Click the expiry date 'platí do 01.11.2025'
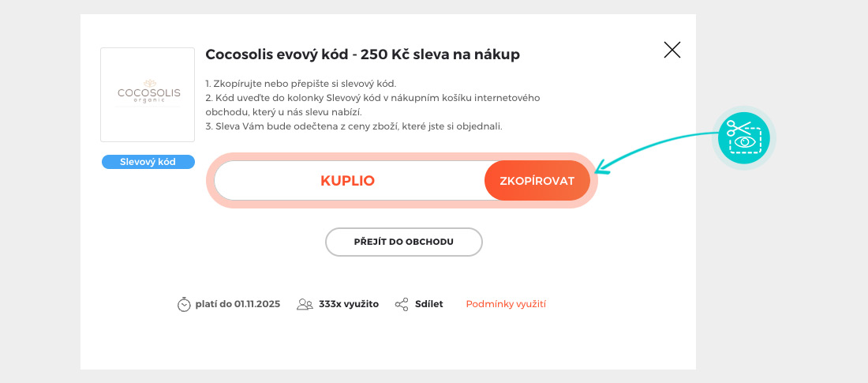 pyautogui.click(x=238, y=304)
